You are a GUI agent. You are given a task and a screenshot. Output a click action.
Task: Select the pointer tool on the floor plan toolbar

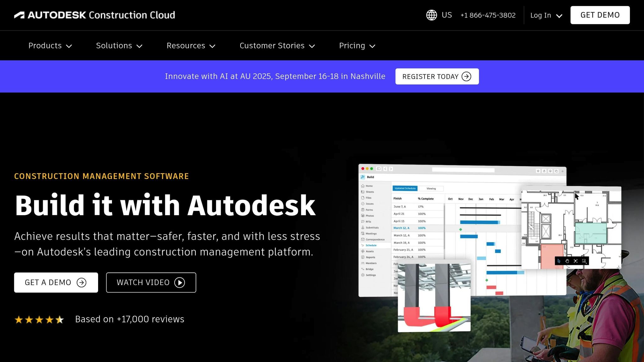[559, 261]
